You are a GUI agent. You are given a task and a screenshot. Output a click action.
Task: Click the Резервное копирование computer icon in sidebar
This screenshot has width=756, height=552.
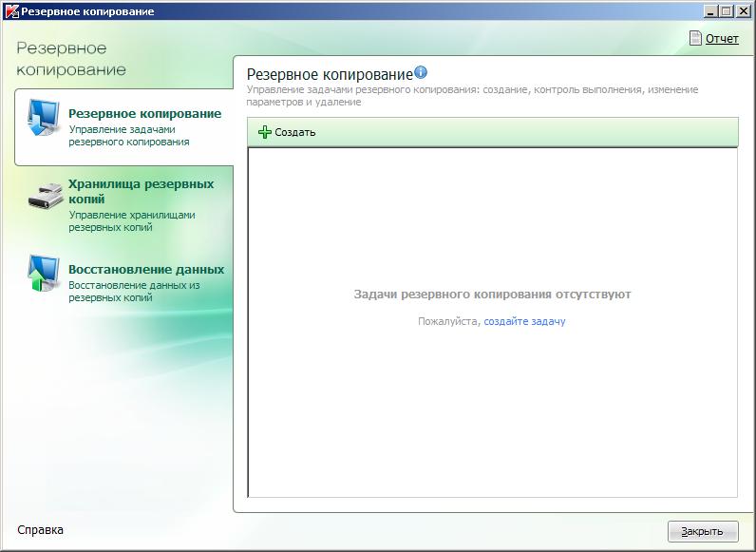point(43,118)
